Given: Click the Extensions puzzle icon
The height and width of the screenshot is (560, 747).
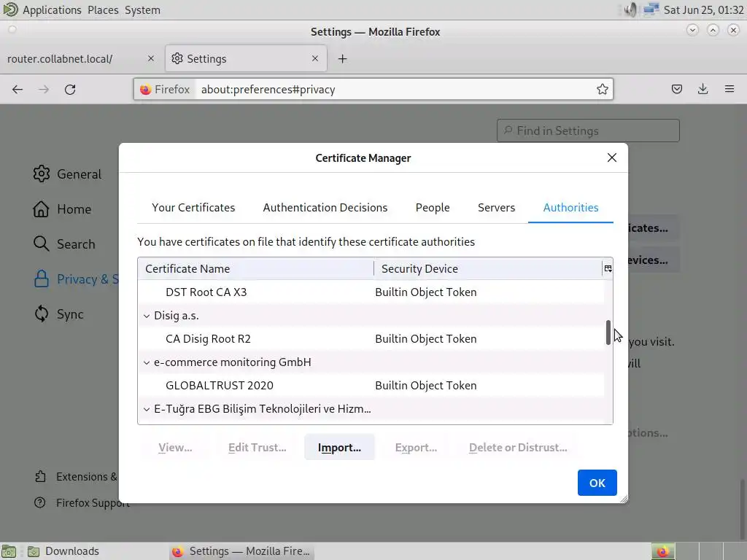Looking at the screenshot, I should (41, 477).
